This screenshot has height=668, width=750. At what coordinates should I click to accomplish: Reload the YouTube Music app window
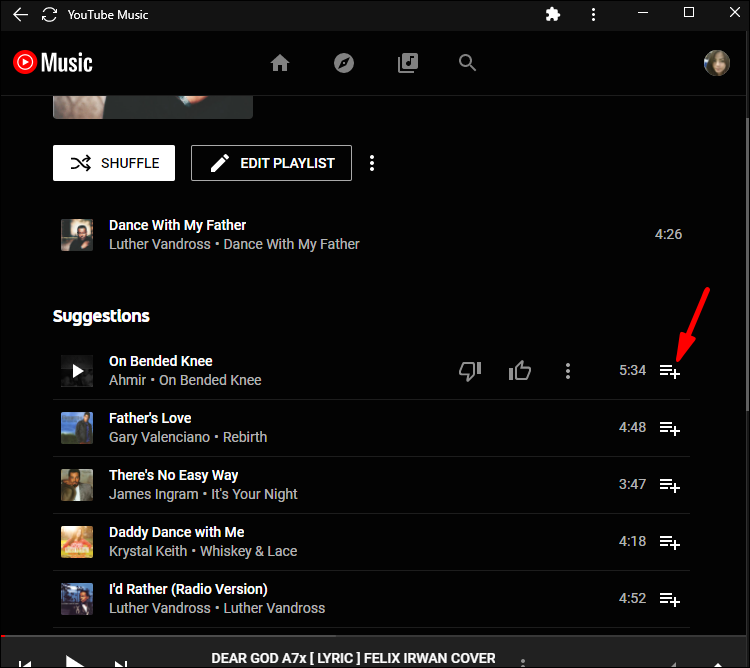pos(49,15)
